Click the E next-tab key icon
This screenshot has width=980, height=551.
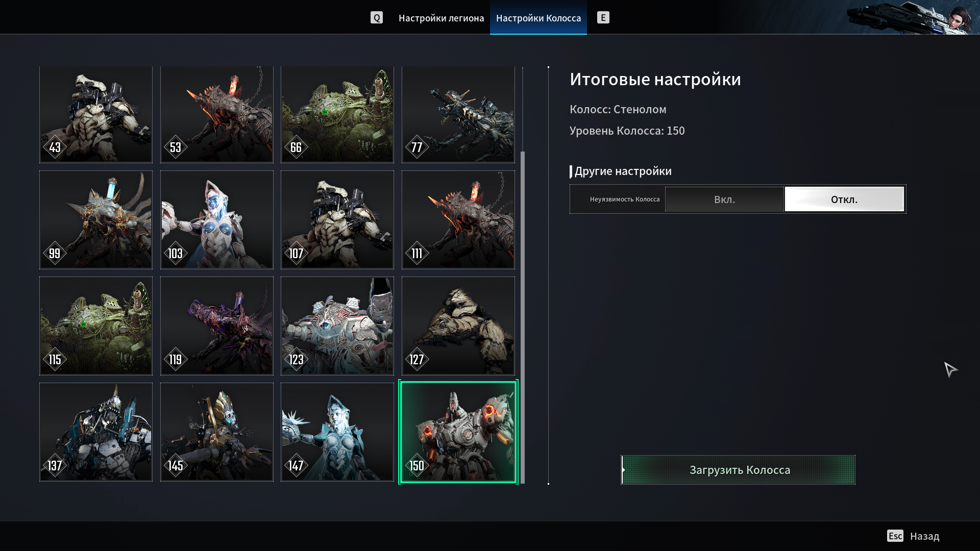(x=603, y=18)
